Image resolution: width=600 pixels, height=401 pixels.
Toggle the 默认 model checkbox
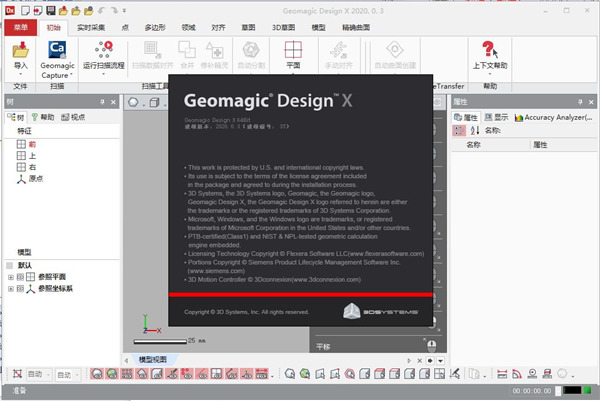click(x=10, y=264)
